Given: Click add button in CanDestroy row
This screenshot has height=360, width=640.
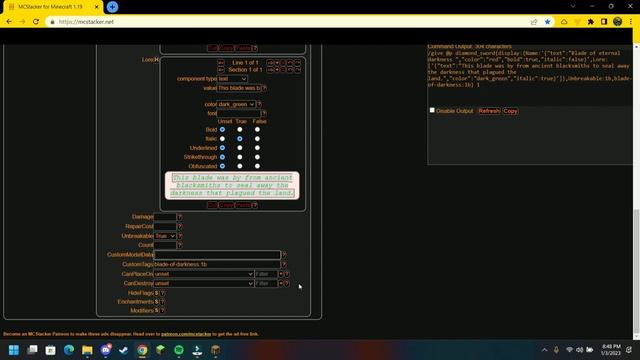Looking at the screenshot, I should pos(281,283).
